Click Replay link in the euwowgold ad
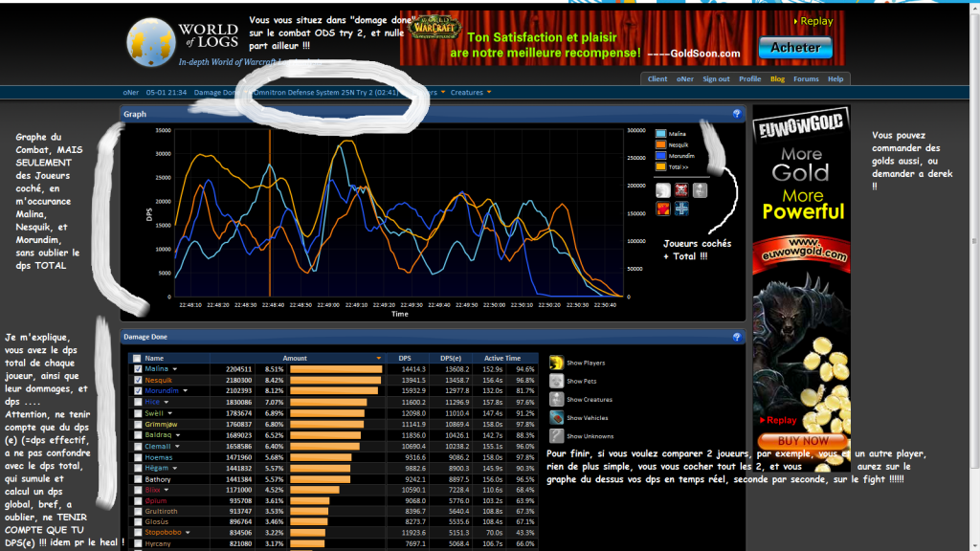The image size is (980, 551). click(778, 421)
